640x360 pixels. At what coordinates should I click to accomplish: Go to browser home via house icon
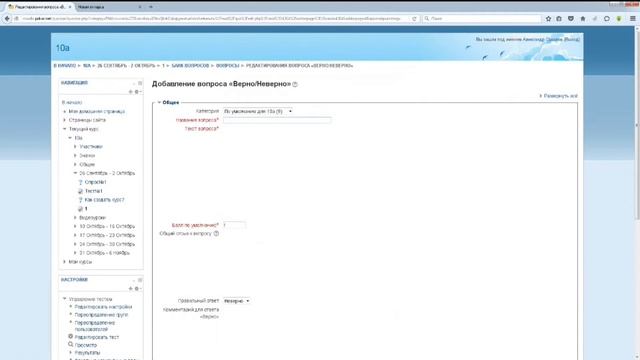583,18
